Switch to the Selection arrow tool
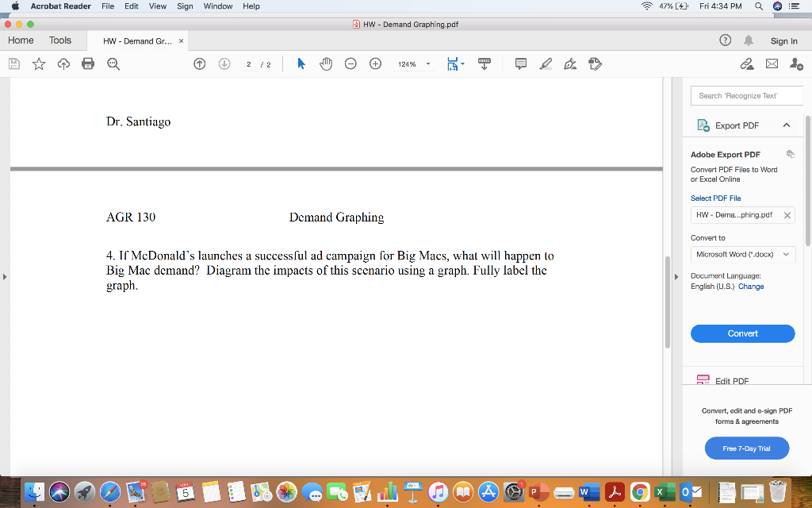 tap(301, 63)
